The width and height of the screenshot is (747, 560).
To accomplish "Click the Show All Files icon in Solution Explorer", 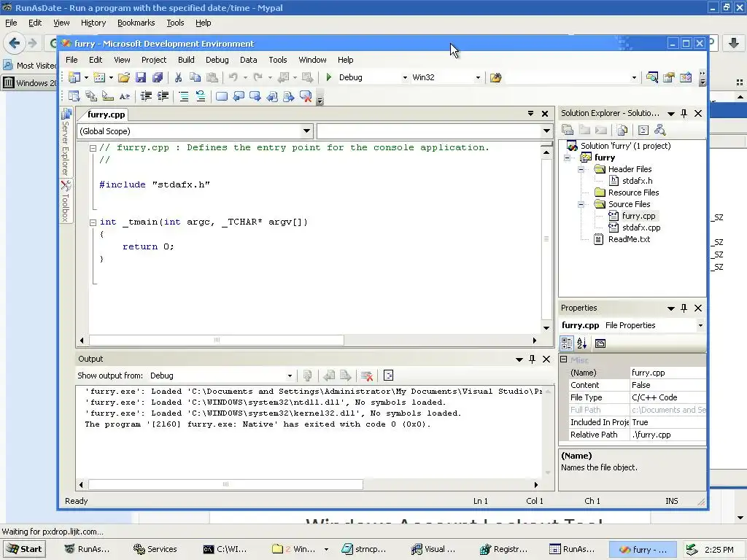I will tap(622, 130).
